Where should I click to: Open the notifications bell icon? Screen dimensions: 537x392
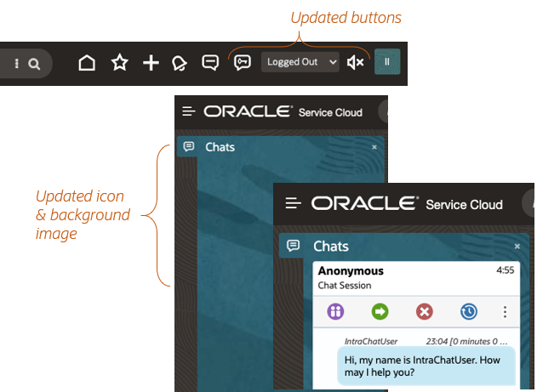tap(179, 63)
